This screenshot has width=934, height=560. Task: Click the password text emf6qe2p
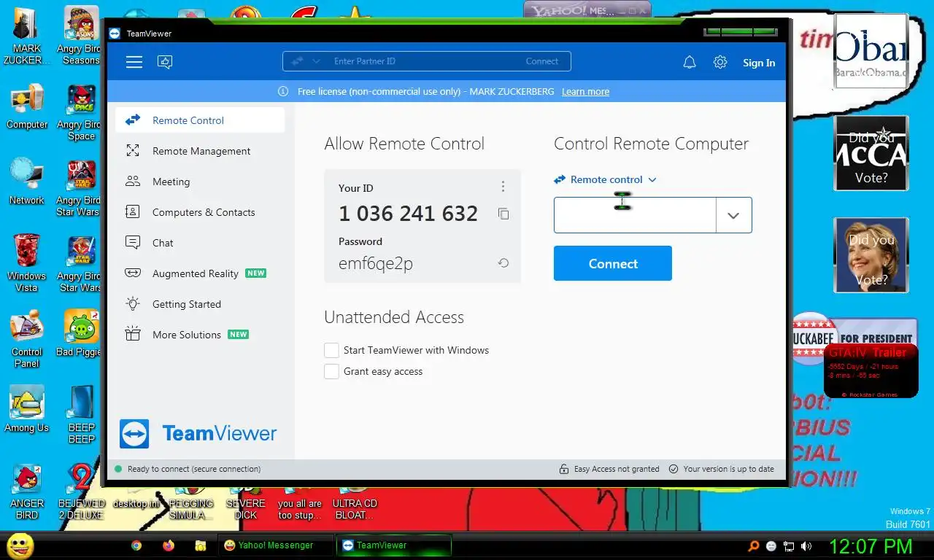click(376, 263)
